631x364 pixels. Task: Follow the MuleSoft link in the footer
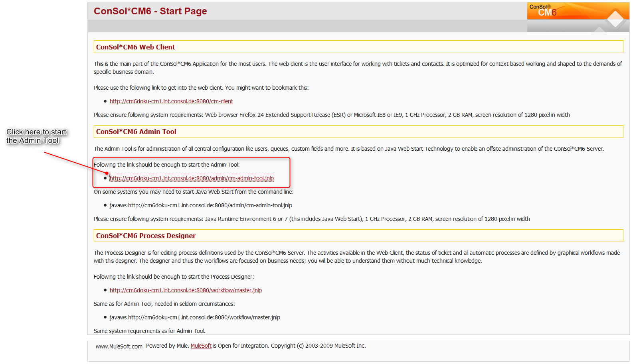[201, 346]
